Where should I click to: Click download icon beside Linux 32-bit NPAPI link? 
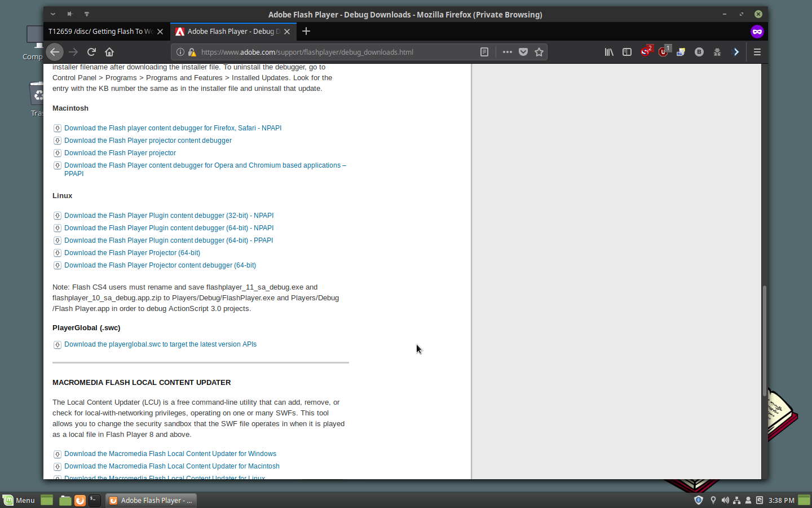point(58,216)
